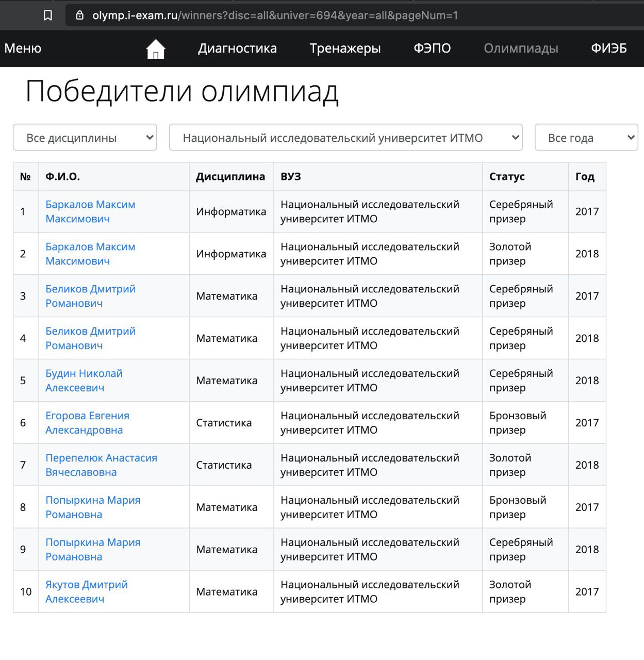The height and width of the screenshot is (660, 644).
Task: Expand the Все года dropdown
Action: tap(586, 138)
